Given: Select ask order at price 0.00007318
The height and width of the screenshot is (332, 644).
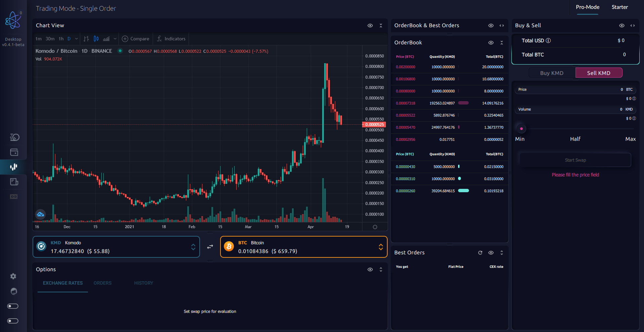Looking at the screenshot, I should [x=450, y=103].
